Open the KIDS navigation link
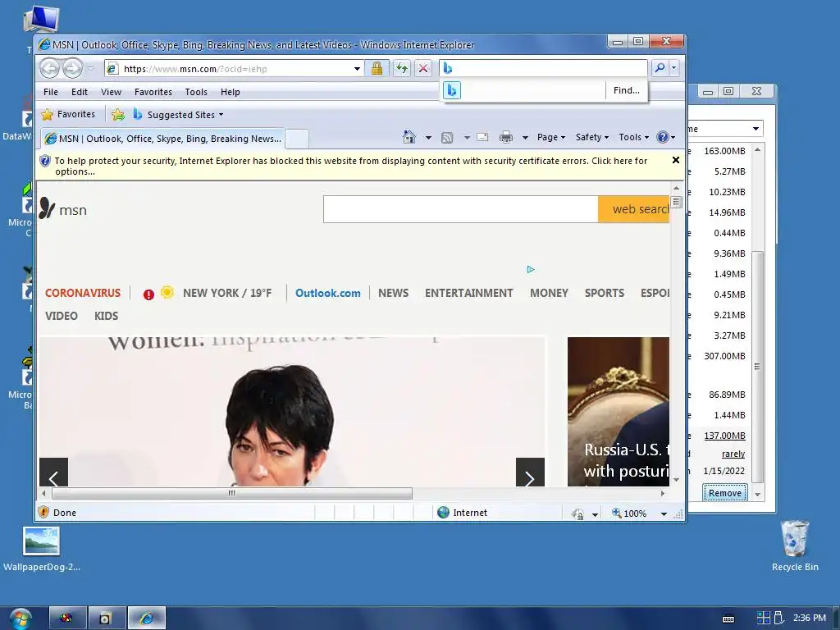This screenshot has width=840, height=630. 106,316
